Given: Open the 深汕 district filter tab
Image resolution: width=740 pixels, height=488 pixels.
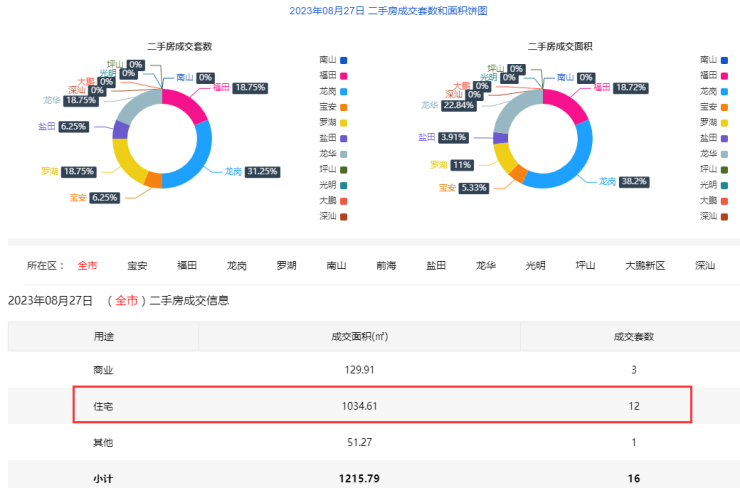Looking at the screenshot, I should click(705, 266).
